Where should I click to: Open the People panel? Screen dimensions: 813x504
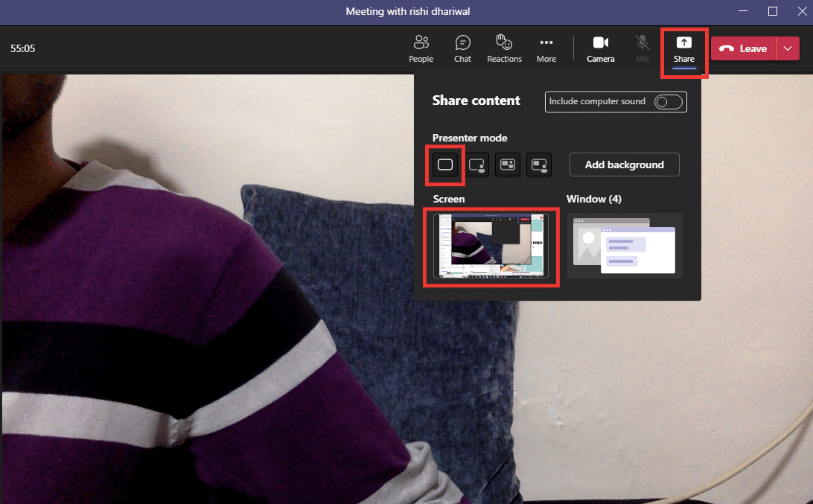click(x=421, y=48)
